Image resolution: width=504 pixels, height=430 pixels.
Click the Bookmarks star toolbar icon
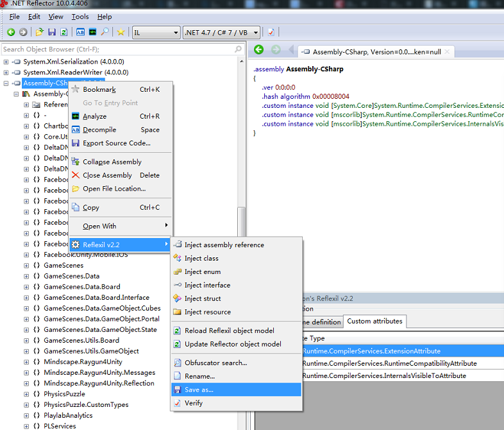coord(121,32)
